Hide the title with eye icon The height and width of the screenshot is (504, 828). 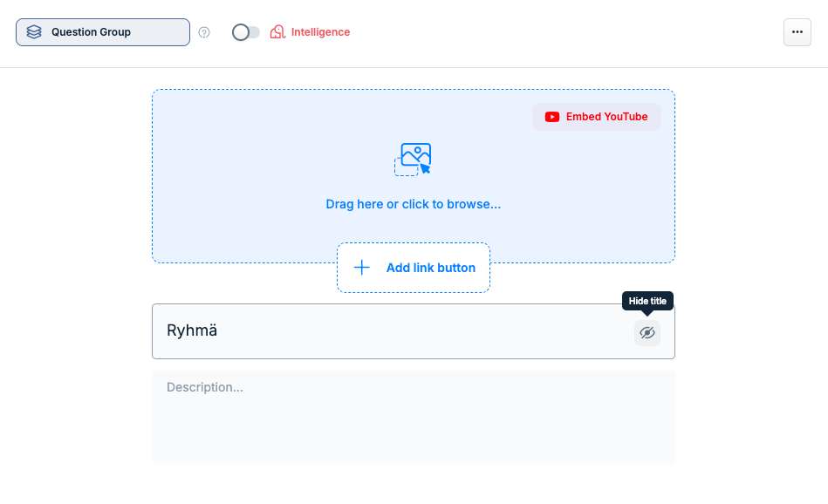(647, 332)
